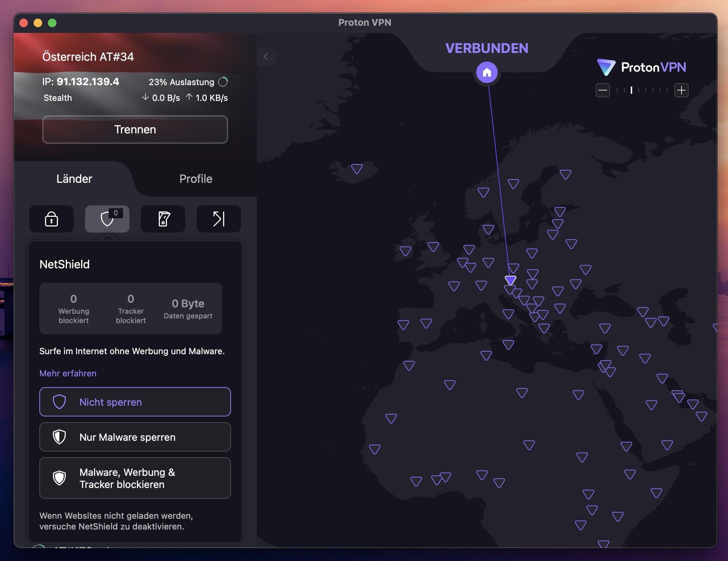Select the highlighted connected Austria marker
This screenshot has height=561, width=728.
(x=511, y=280)
